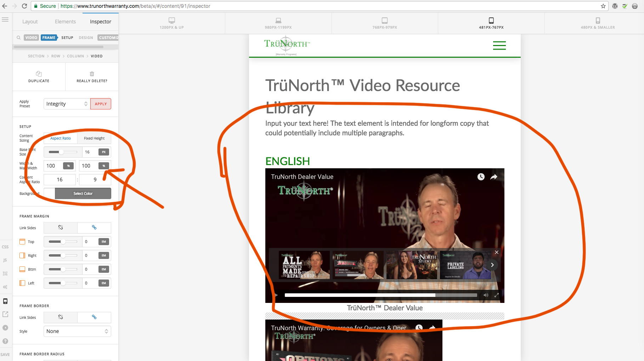Select the VIDEO inspector group
Image resolution: width=644 pixels, height=361 pixels.
pos(31,38)
